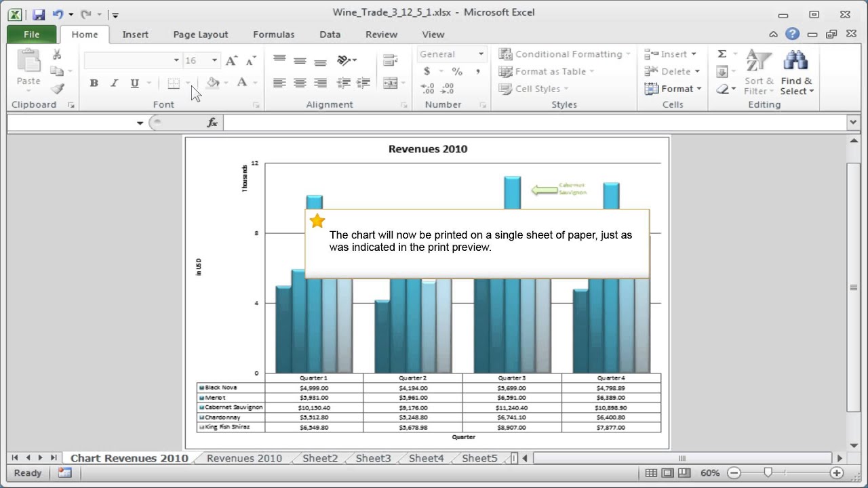Click the Cut scissors icon

(x=57, y=55)
